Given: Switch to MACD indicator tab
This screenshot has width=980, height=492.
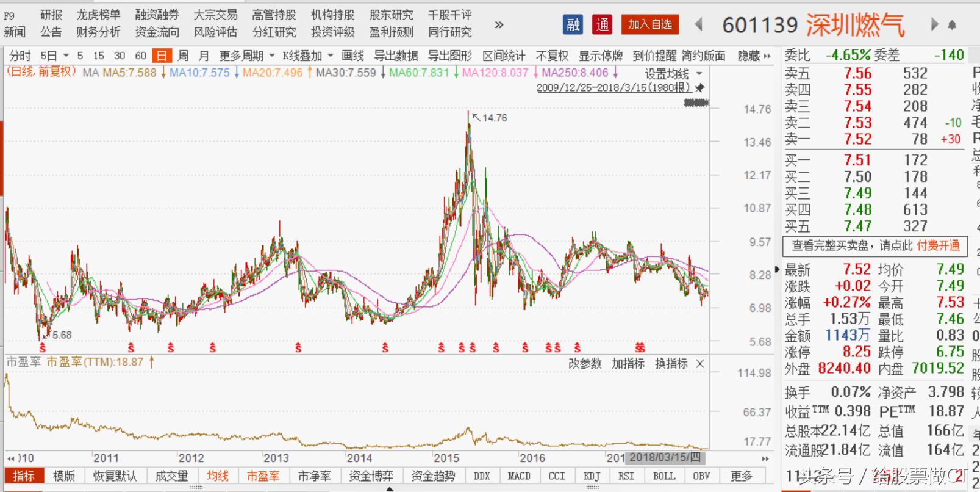Looking at the screenshot, I should pos(519,476).
